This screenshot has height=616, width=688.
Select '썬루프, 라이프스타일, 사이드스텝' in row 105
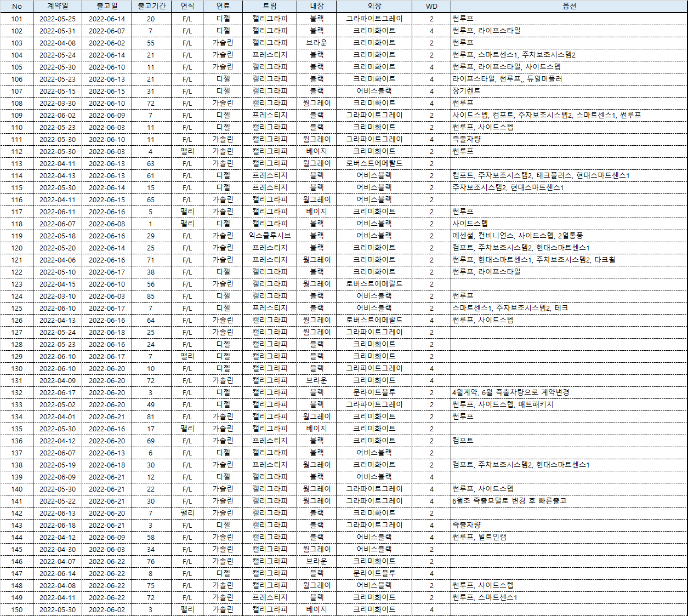569,67
